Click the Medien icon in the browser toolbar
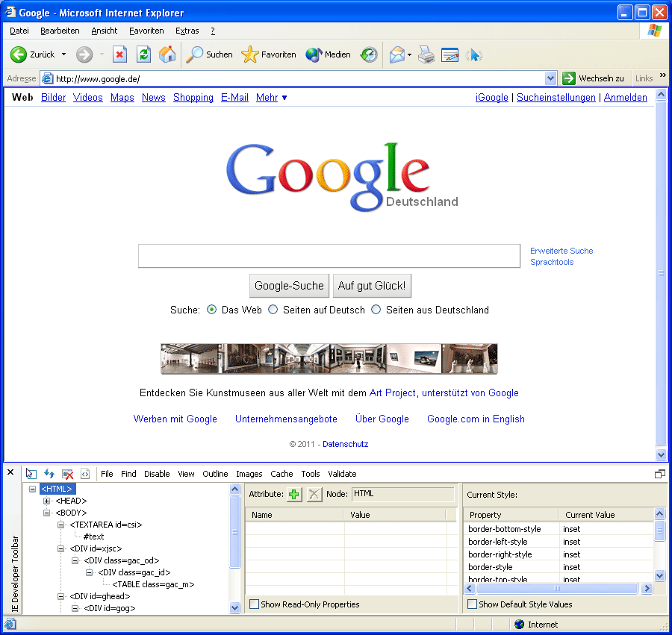This screenshot has height=635, width=672. (x=313, y=54)
